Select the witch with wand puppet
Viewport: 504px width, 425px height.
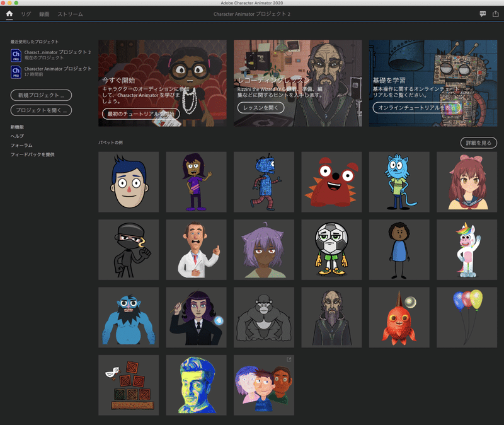click(196, 318)
